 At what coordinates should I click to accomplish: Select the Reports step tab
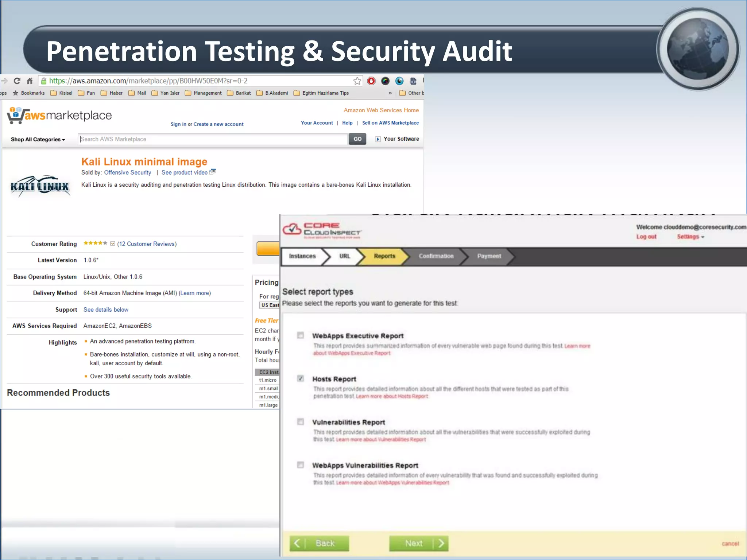click(384, 256)
